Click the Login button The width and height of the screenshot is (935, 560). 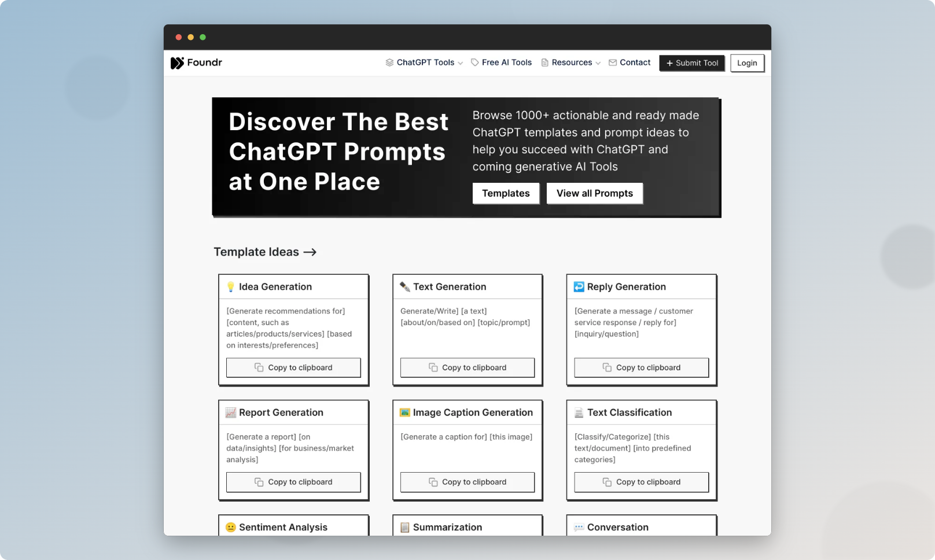[x=747, y=63]
